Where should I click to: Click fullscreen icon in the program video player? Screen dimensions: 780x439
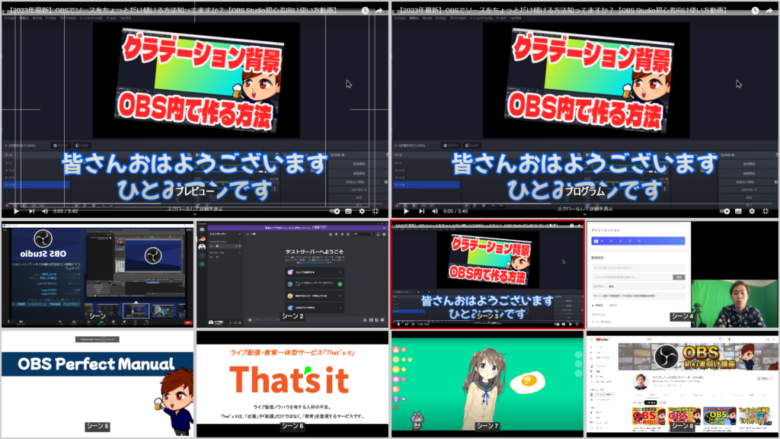[x=768, y=211]
